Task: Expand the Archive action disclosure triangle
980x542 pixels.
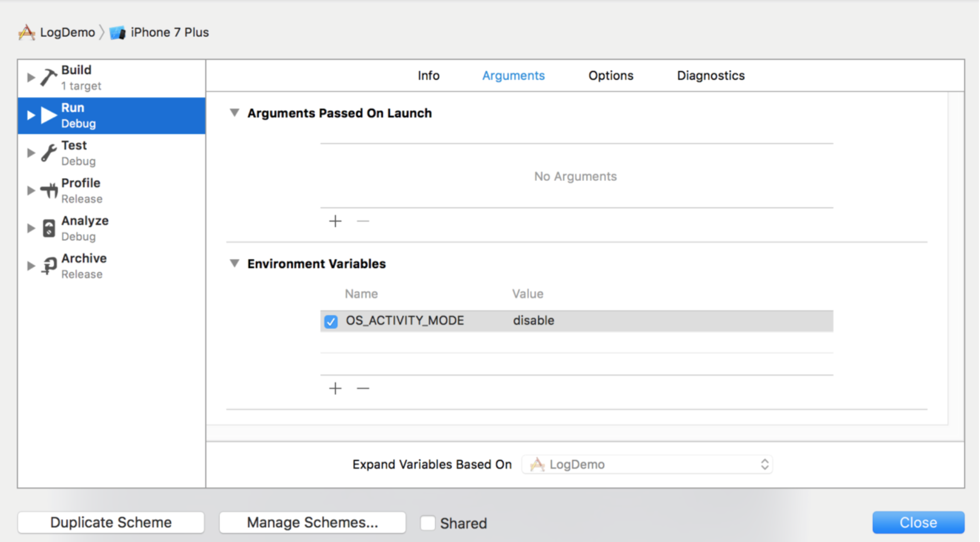Action: point(31,266)
